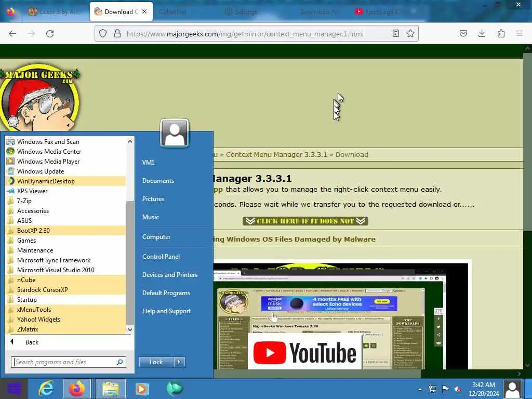This screenshot has width=532, height=399.
Task: Launch Windows Media Player from list
Action: pos(65,161)
